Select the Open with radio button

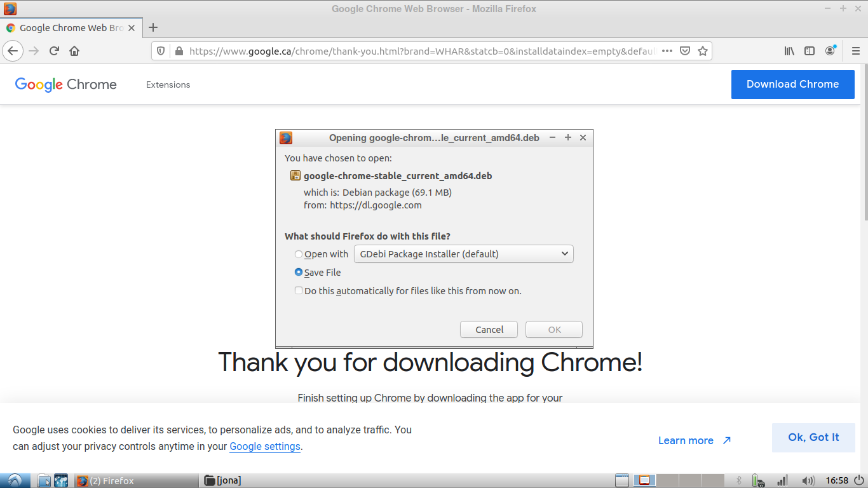(x=299, y=254)
